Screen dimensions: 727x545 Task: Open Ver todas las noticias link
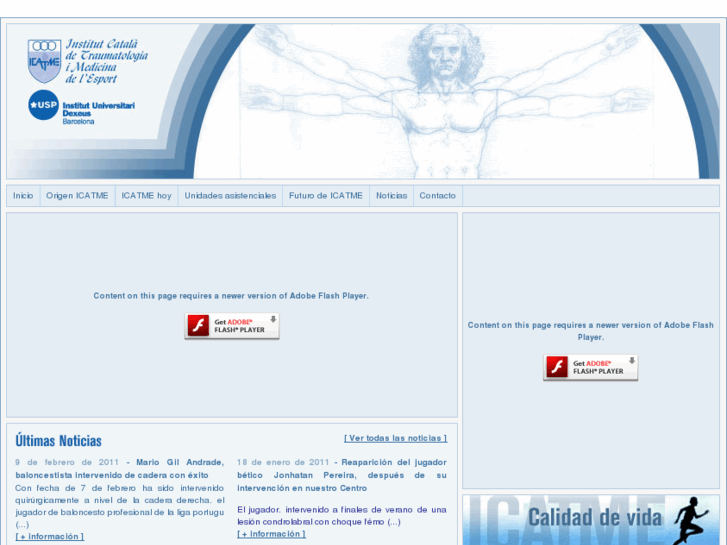(x=395, y=438)
